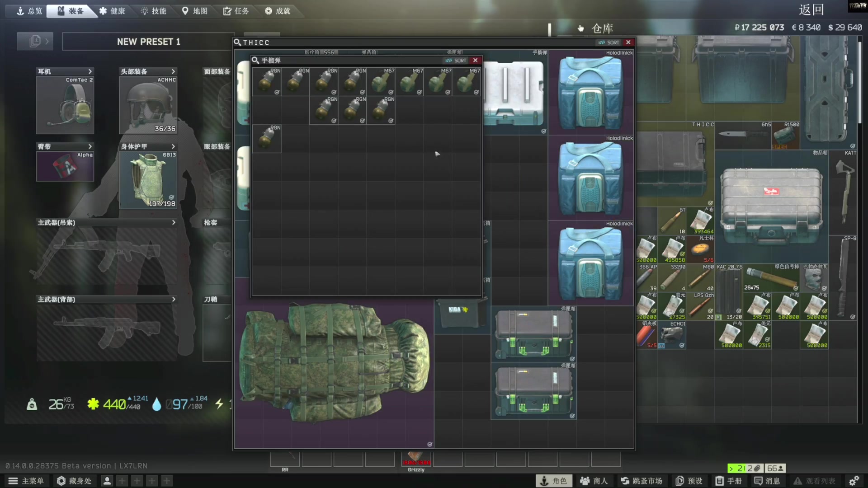This screenshot has height=488, width=868.
Task: Select the lower 弹匣箱 magazine case
Action: (534, 391)
